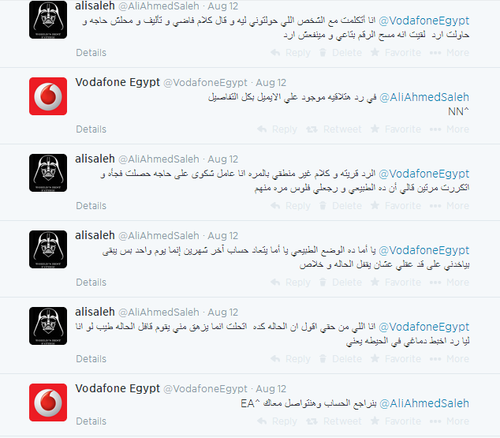Retweet the last Vodafone Egypt EA tweet
The image size is (500, 438).
334,421
